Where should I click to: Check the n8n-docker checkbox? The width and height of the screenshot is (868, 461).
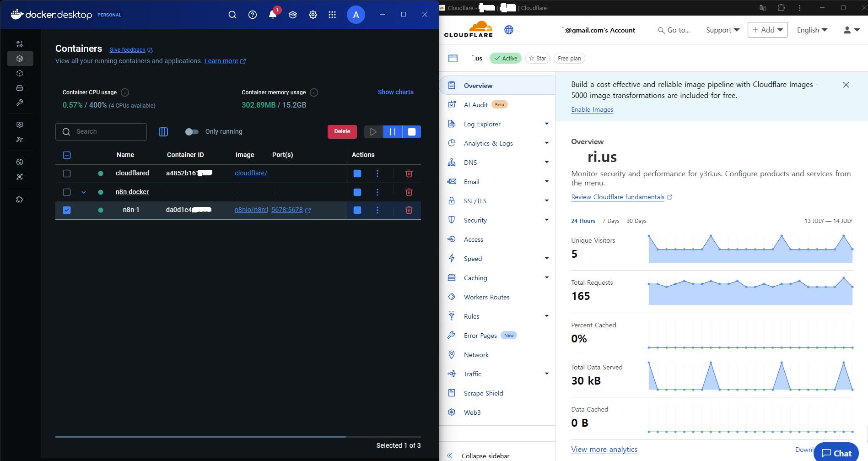pos(67,192)
